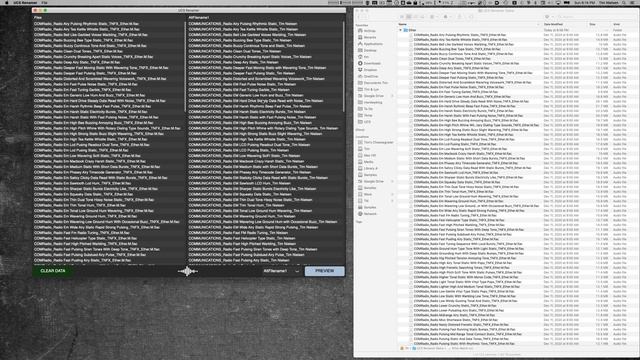This screenshot has width=640, height=360.
Task: Select 'Fast Fm Radio Tuning' row in Files list
Action: [109, 233]
